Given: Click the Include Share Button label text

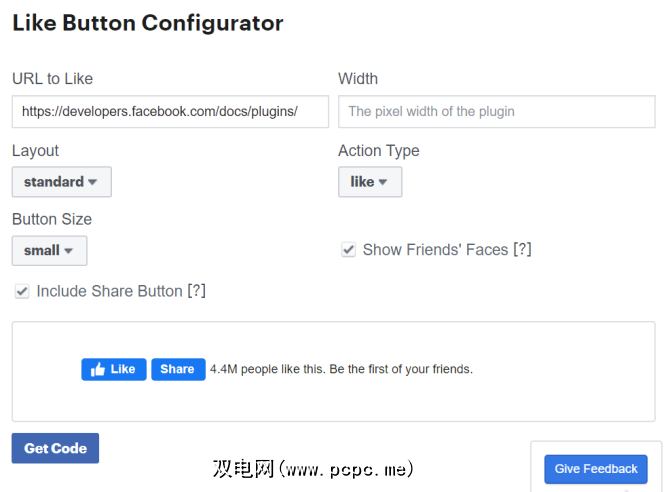Looking at the screenshot, I should coord(109,291).
